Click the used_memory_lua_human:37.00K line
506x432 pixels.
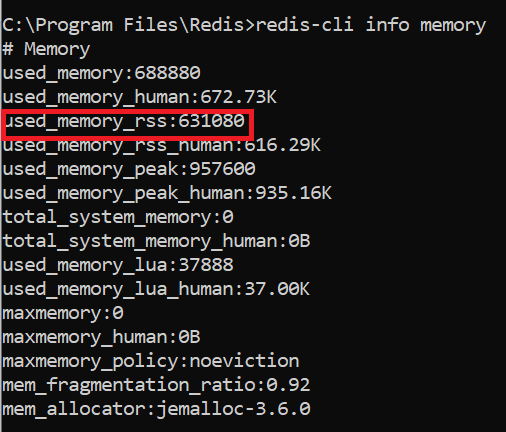pyautogui.click(x=156, y=289)
